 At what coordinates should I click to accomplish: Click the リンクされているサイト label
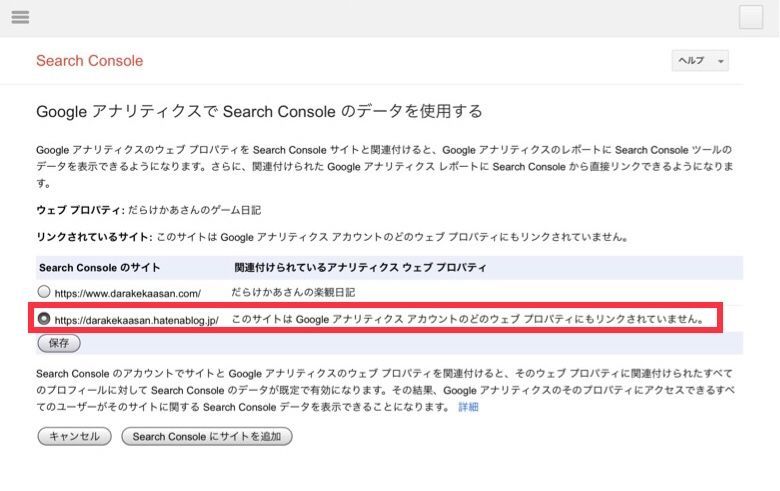95,237
